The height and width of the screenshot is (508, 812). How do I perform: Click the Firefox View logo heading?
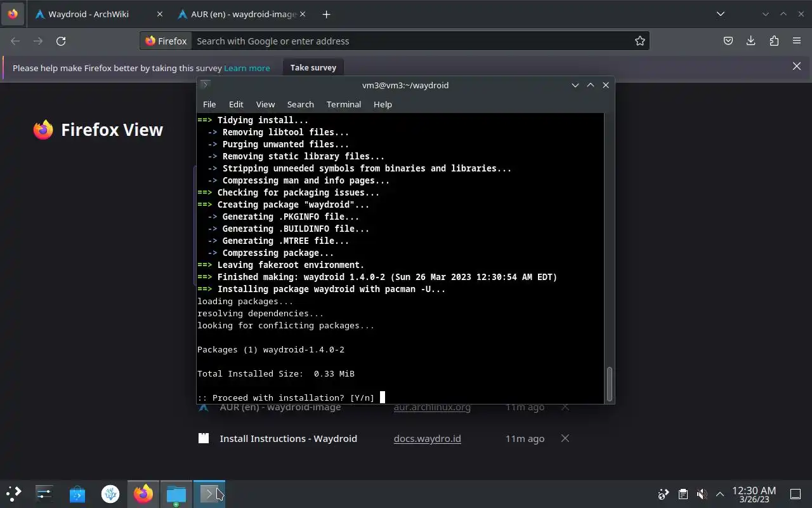(98, 130)
